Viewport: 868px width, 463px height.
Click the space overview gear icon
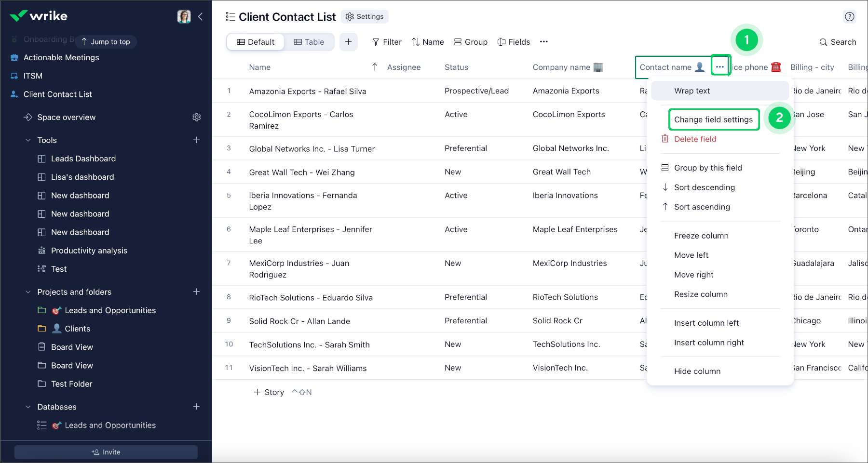[x=196, y=117]
